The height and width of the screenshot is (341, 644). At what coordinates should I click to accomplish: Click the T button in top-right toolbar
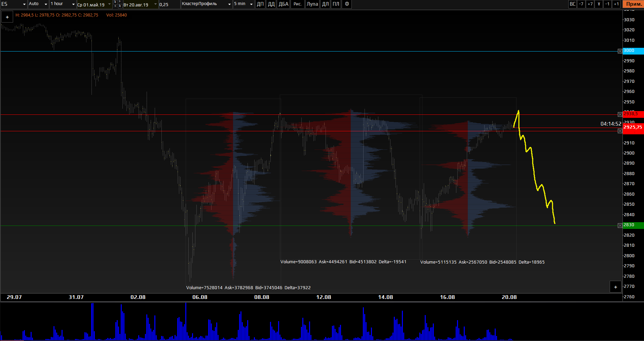point(599,4)
